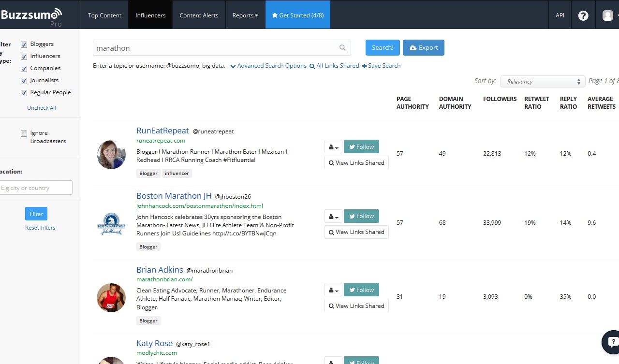Viewport: 619px width, 364px height.
Task: Click the magnifier icon in search box
Action: tap(342, 48)
